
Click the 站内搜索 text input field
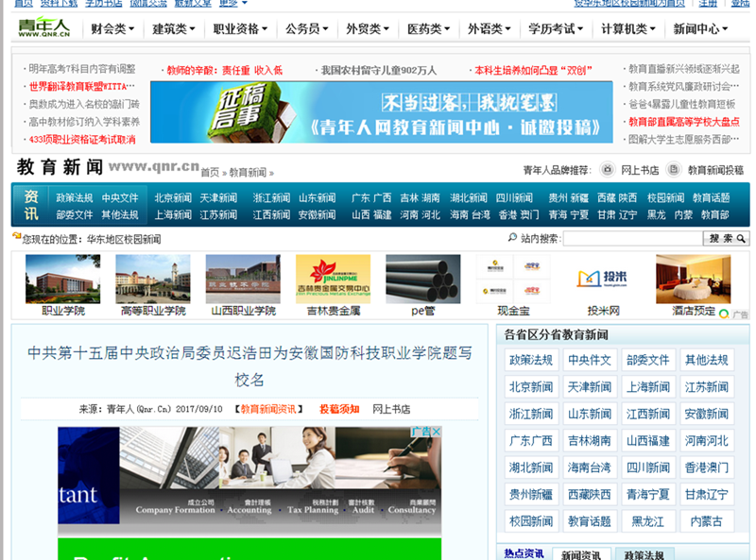(631, 239)
